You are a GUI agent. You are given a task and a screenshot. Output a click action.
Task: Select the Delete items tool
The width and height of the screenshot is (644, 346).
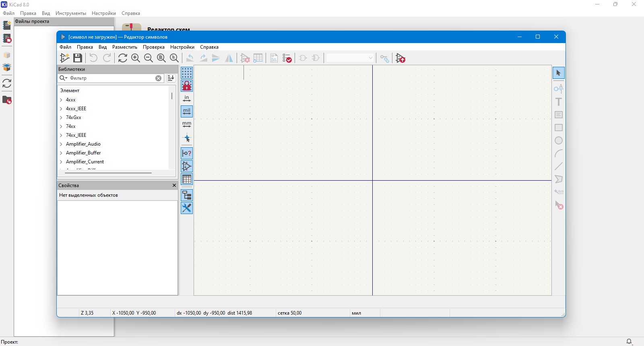pyautogui.click(x=559, y=205)
